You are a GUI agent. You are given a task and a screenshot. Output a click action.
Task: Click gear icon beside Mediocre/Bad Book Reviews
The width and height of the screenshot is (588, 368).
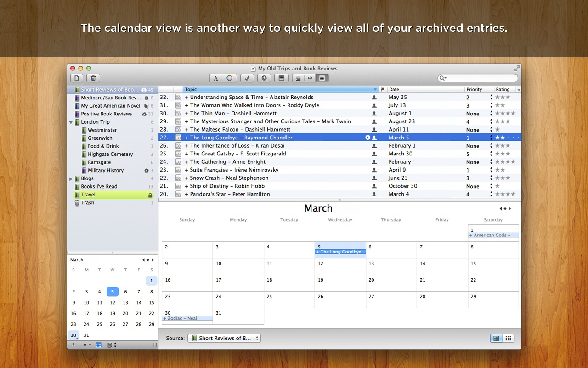(147, 98)
